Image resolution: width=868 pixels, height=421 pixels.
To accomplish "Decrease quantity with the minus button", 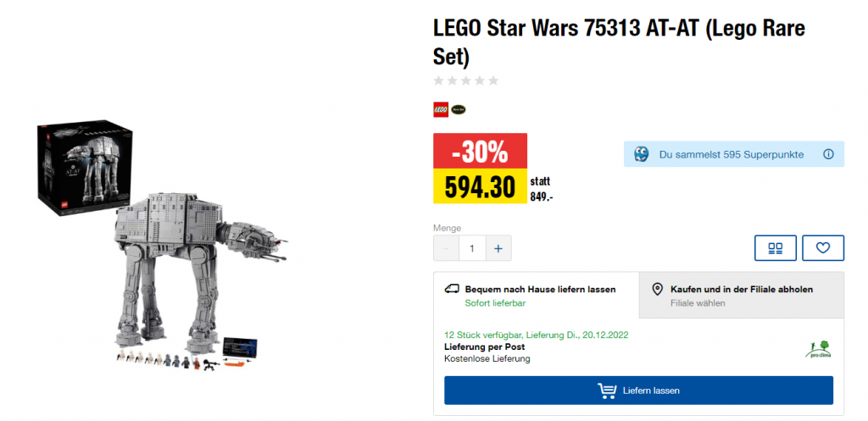I will 447,248.
